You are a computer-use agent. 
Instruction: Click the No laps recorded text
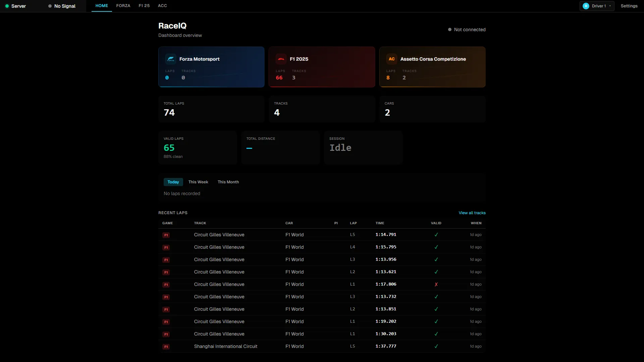click(182, 194)
